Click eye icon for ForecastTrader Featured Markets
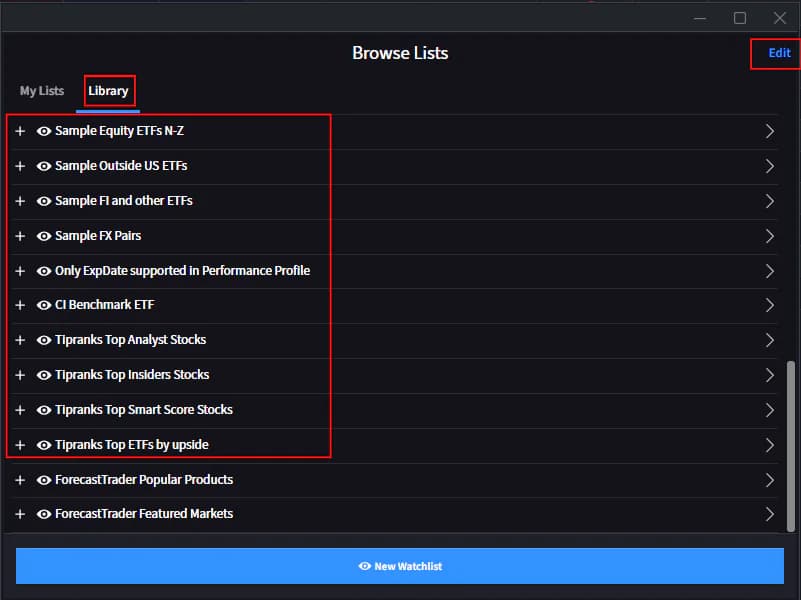801x600 pixels. 44,514
